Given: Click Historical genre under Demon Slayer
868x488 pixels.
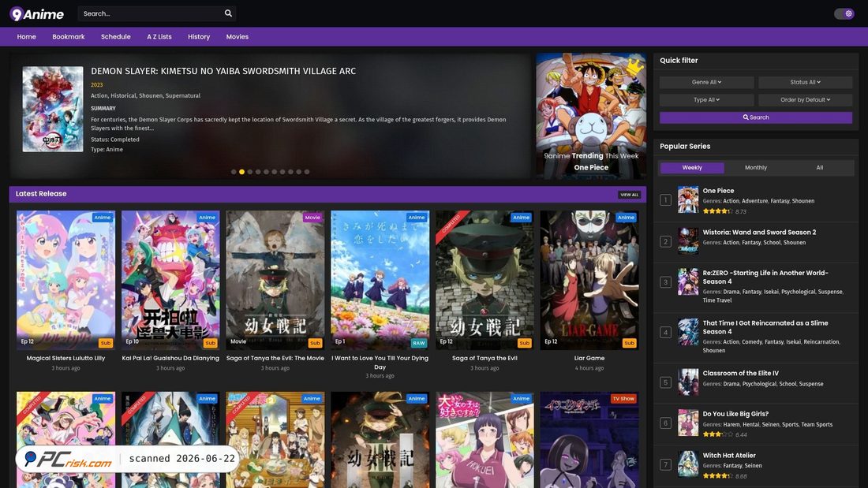Looking at the screenshot, I should [x=123, y=95].
